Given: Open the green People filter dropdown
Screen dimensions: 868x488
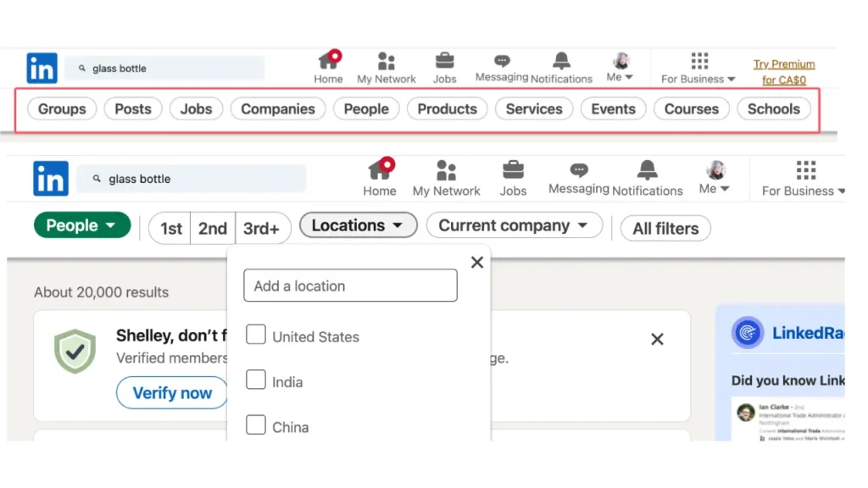Looking at the screenshot, I should coord(82,225).
